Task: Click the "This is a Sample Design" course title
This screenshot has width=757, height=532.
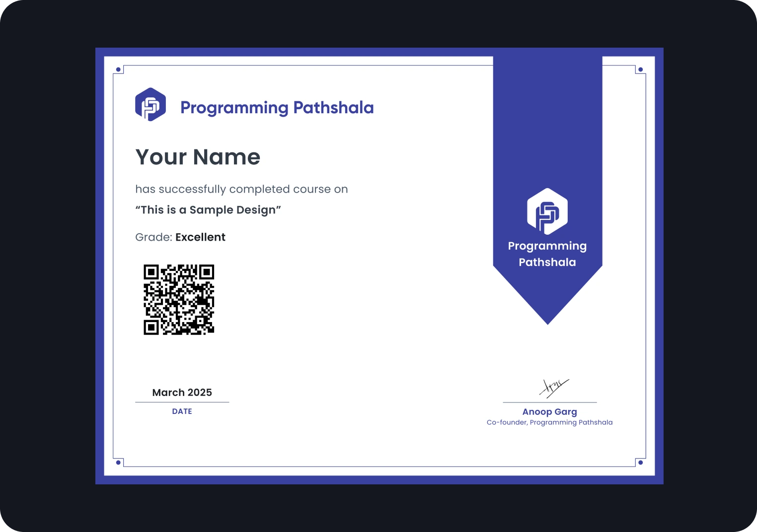Action: (208, 210)
